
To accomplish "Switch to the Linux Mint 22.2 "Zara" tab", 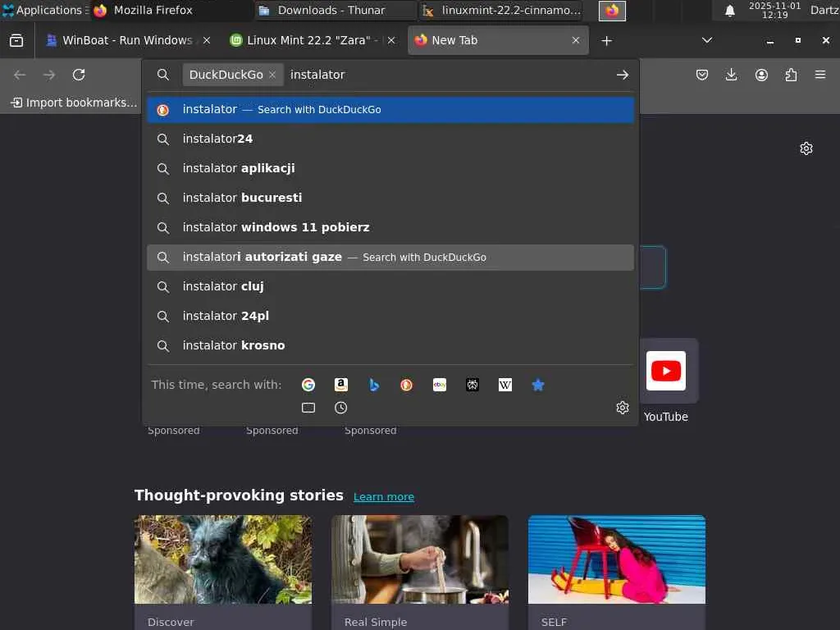I will pos(313,40).
